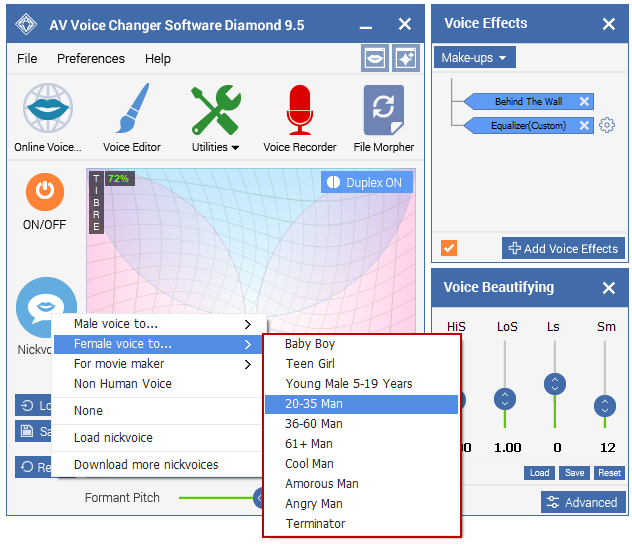
Task: Open Equalizer(Custom) settings gear
Action: click(x=606, y=126)
